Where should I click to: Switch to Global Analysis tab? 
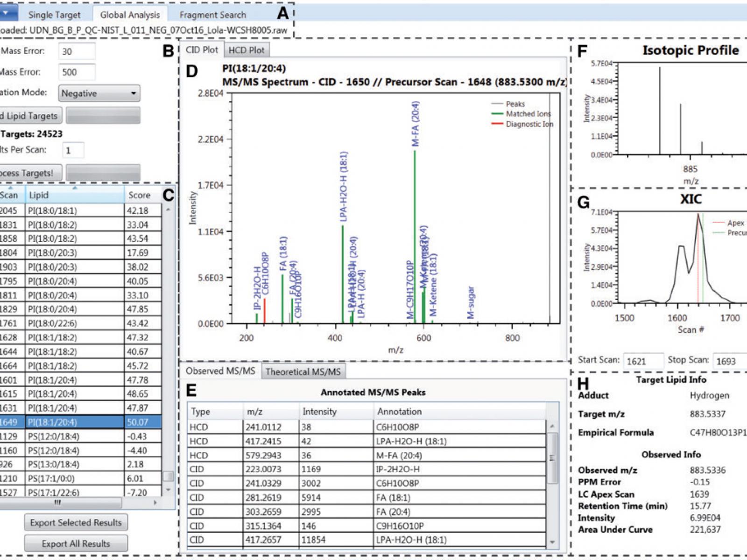click(130, 15)
